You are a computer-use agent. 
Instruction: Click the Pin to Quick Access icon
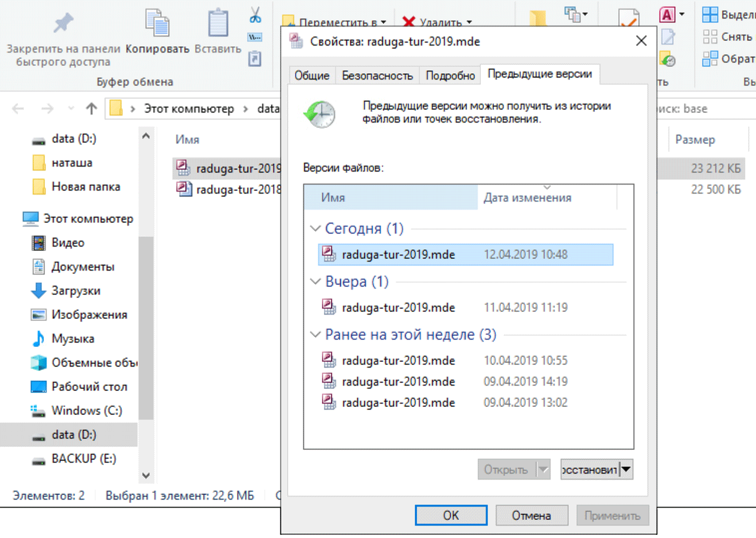(63, 23)
